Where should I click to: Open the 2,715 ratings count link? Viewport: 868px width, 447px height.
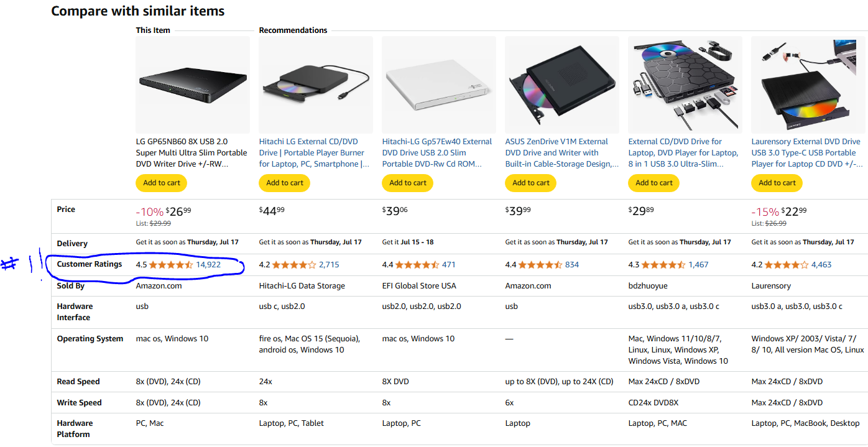329,265
